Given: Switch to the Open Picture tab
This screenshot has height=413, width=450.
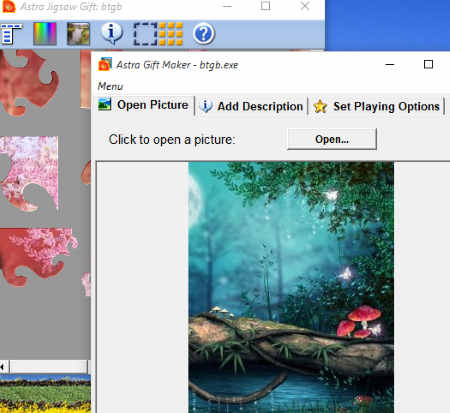Looking at the screenshot, I should click(x=144, y=105).
